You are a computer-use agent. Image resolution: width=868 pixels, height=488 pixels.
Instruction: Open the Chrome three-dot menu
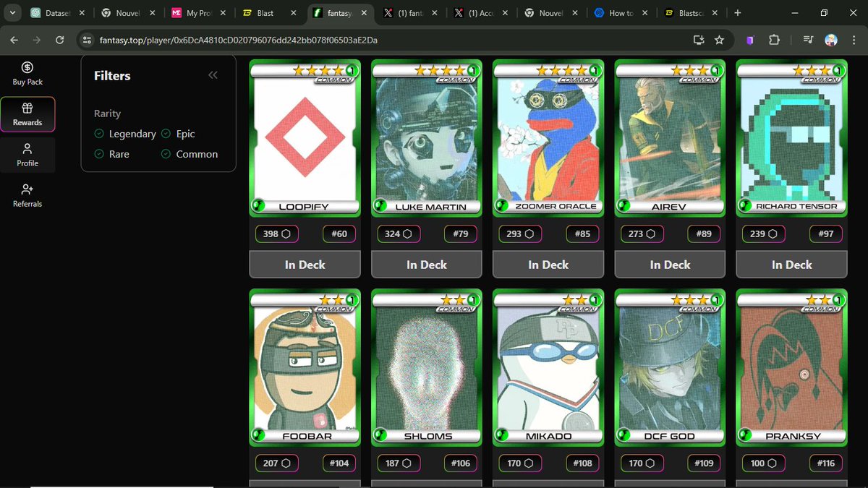click(x=853, y=40)
